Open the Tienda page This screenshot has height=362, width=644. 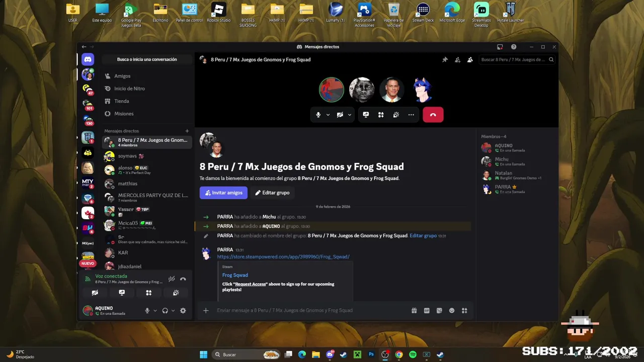(x=147, y=101)
